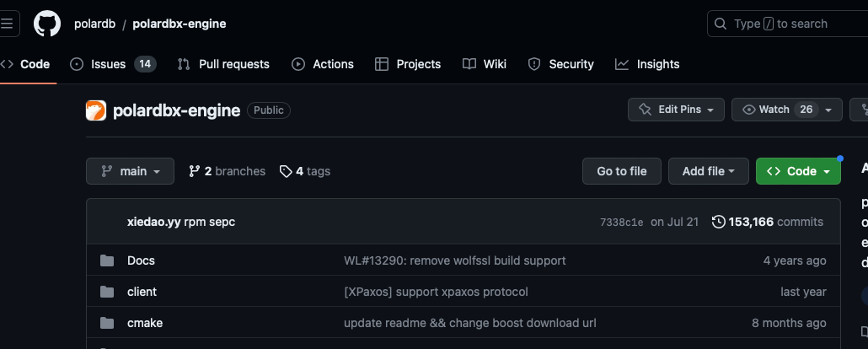
Task: Open the XPaxos support commit message
Action: click(x=437, y=292)
